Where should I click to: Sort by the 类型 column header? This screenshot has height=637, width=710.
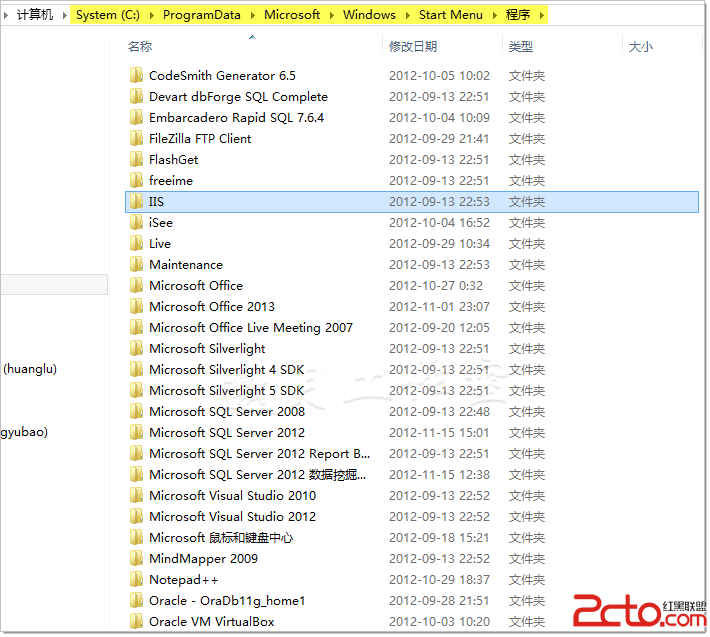click(x=521, y=47)
